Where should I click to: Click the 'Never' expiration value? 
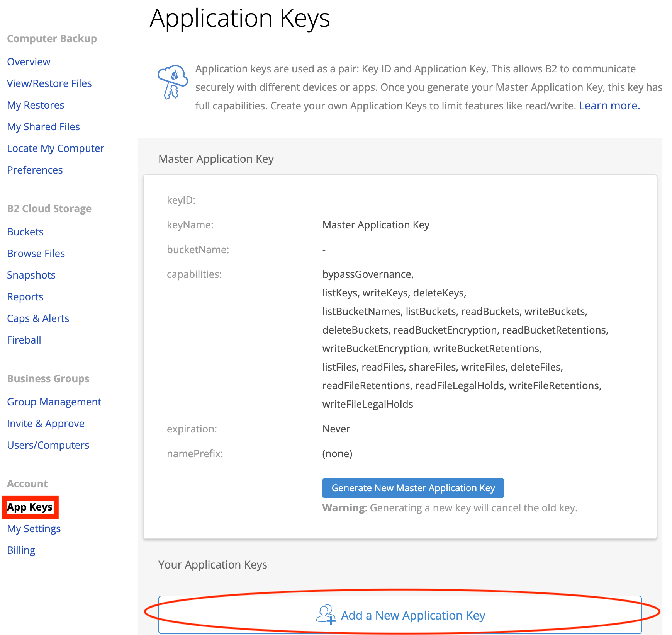point(336,429)
